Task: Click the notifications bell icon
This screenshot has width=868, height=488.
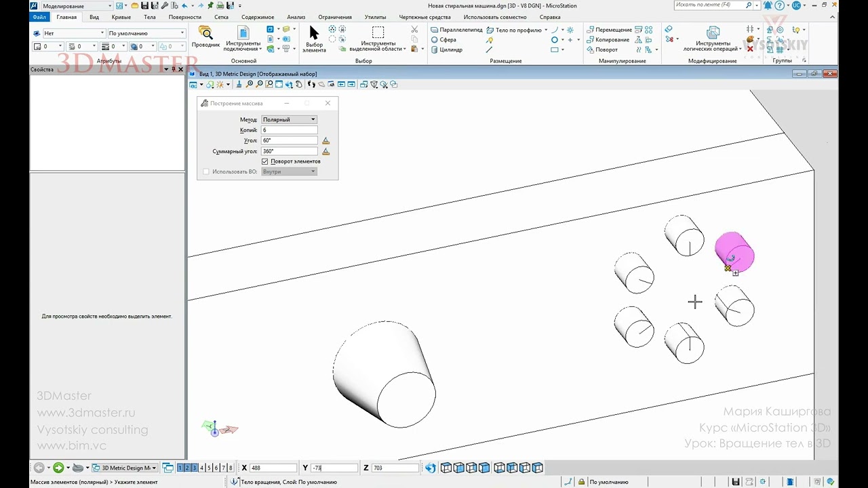Action: coord(768,5)
